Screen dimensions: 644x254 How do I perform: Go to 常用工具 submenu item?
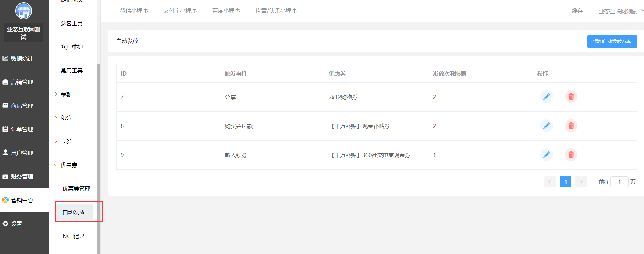click(x=72, y=70)
